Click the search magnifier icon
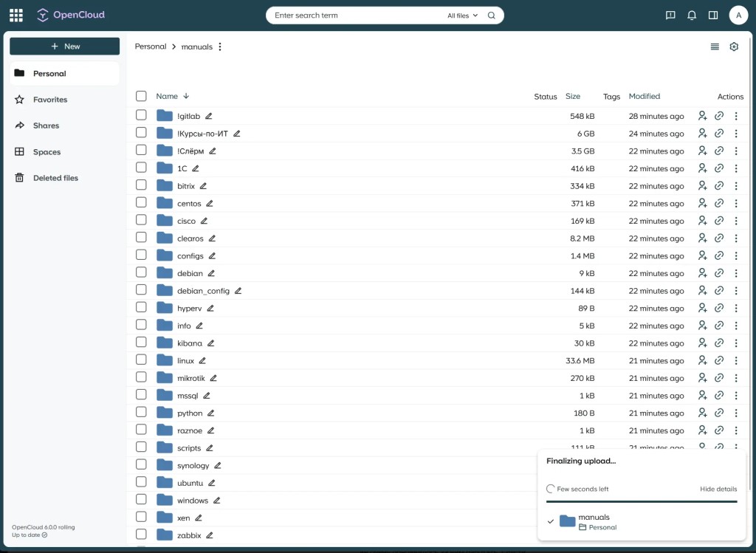Viewport: 756px width, 553px height. point(492,16)
